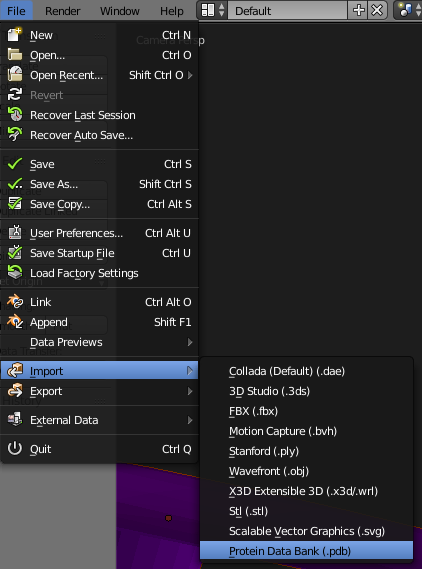Screen dimensions: 422x569
Task: Expand the External Data submenu arrow
Action: tap(190, 420)
